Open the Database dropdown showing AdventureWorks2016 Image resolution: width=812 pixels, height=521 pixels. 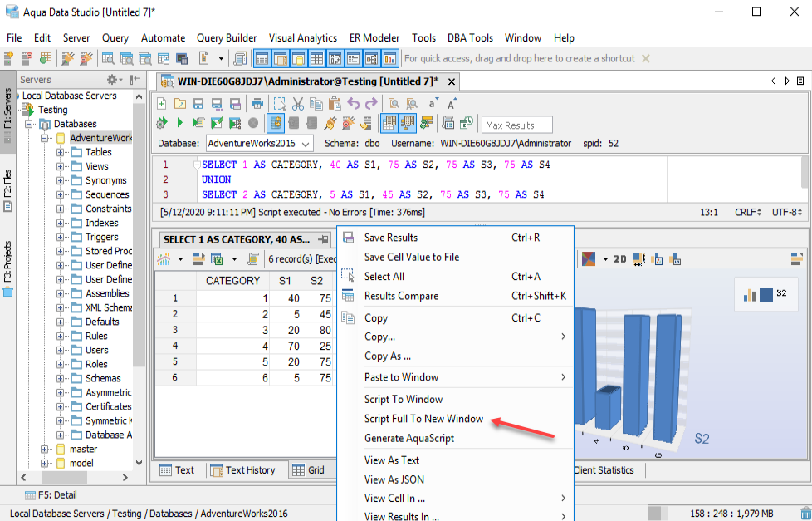coord(259,144)
